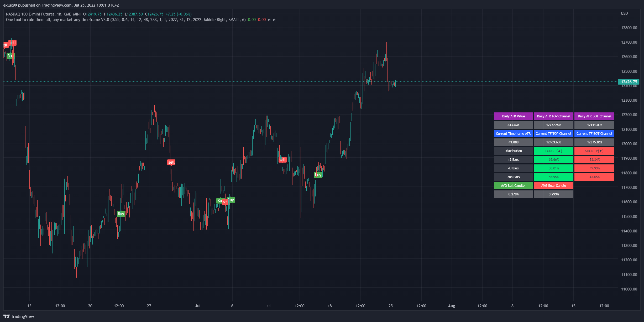Click the Buy marker near 11500 price level
The width and height of the screenshot is (644, 322).
pyautogui.click(x=121, y=214)
